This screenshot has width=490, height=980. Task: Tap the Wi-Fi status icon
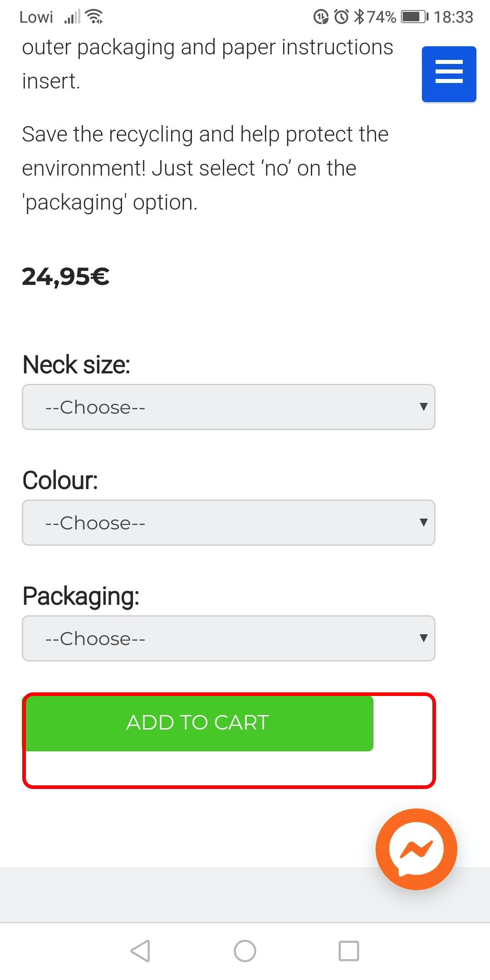coord(94,17)
